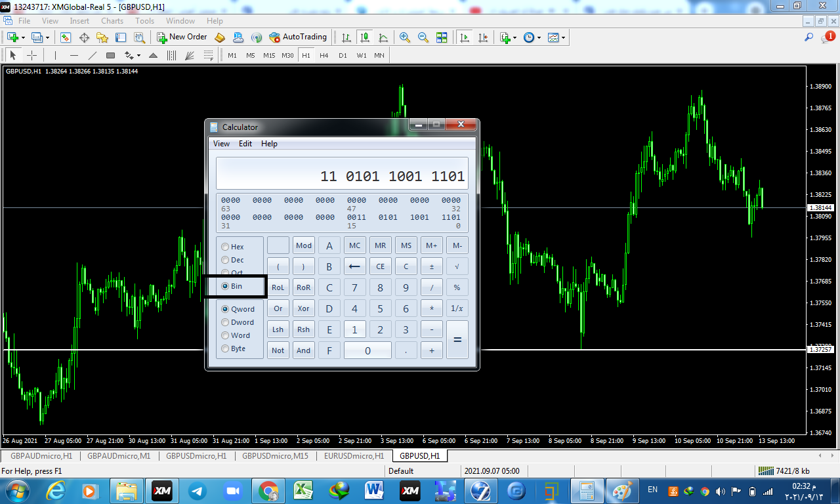Click the New Order button
This screenshot has height=504, width=840.
(x=182, y=37)
